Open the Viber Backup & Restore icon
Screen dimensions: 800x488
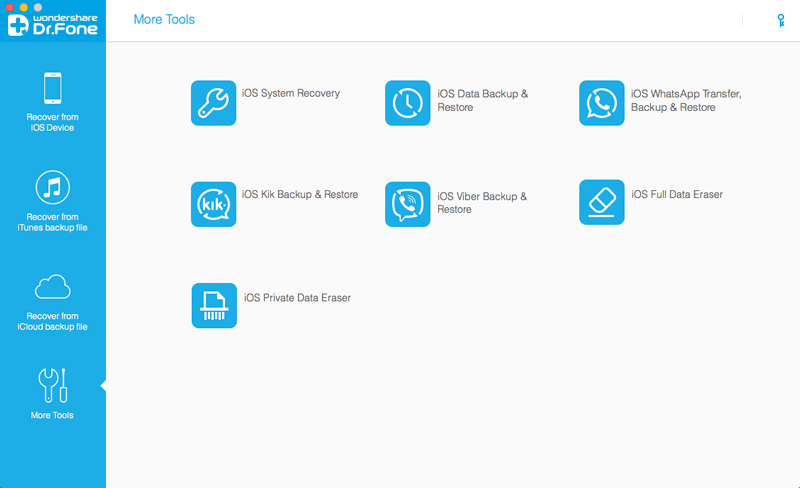407,204
